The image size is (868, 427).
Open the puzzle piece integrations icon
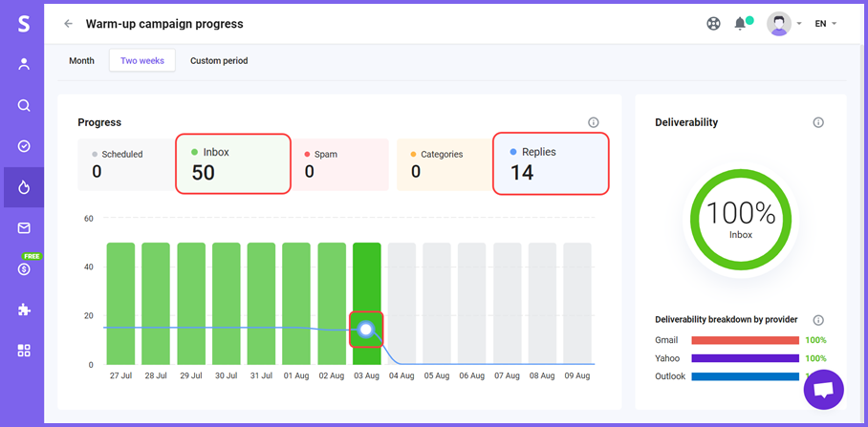click(x=23, y=310)
